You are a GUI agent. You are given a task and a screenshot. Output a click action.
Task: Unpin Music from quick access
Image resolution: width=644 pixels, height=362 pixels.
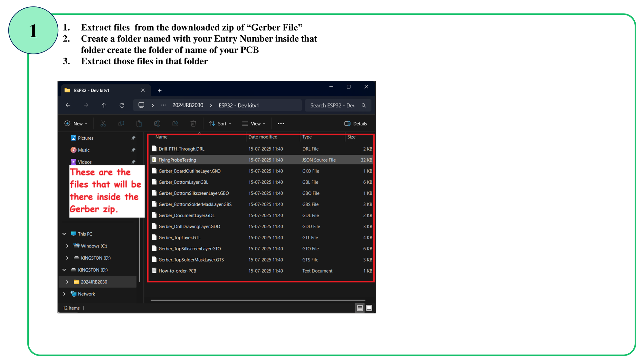(x=133, y=150)
